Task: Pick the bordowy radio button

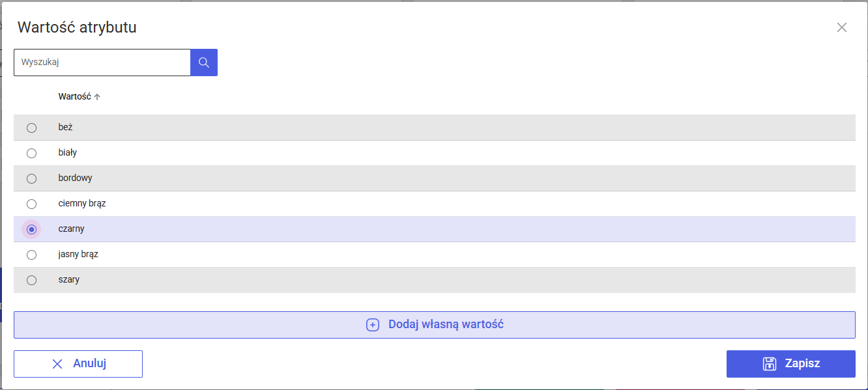Action: pyautogui.click(x=31, y=179)
